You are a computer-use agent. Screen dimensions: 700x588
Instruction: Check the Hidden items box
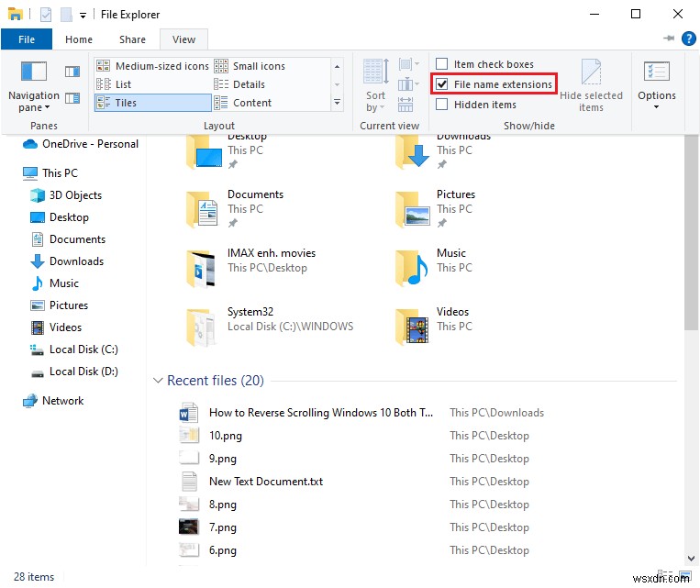(x=441, y=104)
